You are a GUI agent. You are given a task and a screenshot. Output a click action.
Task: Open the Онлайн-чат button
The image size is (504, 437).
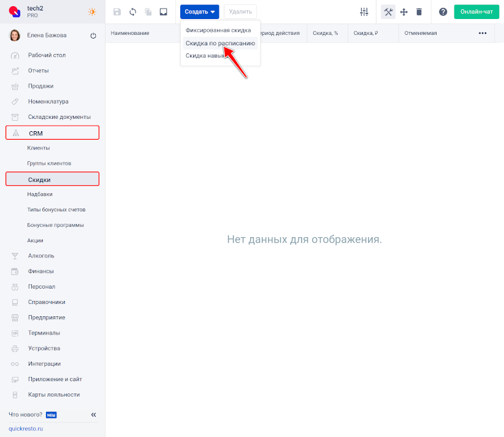point(476,12)
